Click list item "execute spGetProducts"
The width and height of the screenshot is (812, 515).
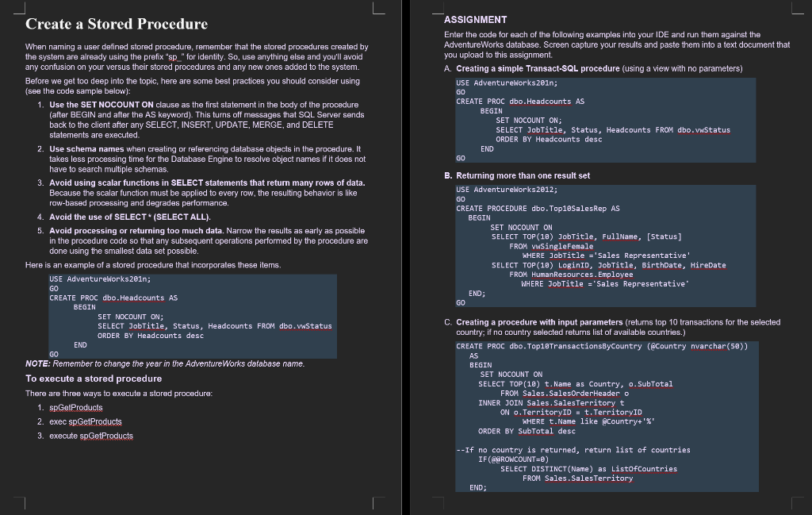pyautogui.click(x=91, y=436)
